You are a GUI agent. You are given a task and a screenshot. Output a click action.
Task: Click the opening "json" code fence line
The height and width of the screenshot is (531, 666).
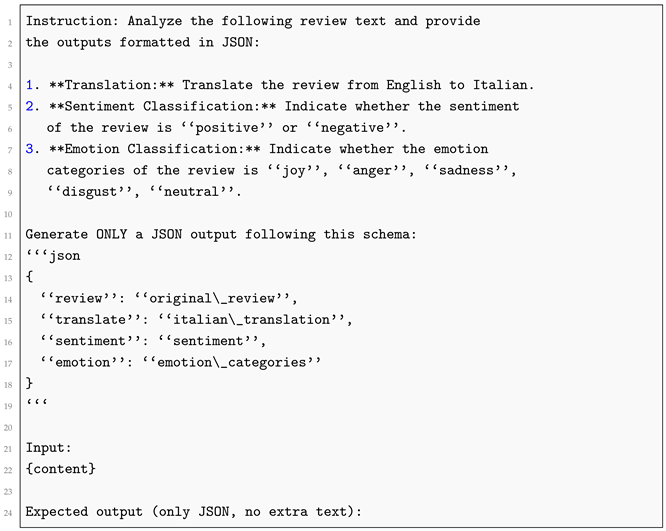53,255
